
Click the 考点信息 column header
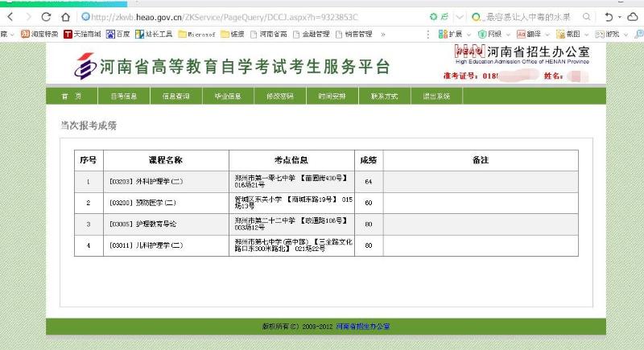coord(291,160)
